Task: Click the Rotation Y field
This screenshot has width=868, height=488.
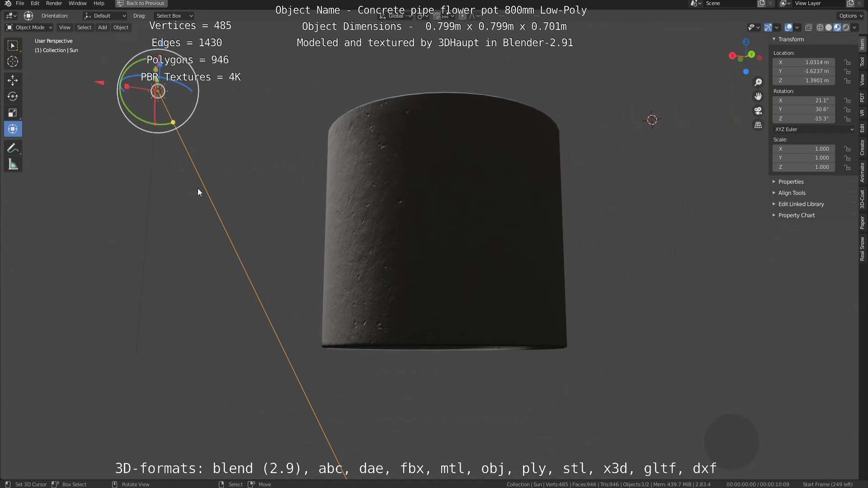Action: (x=804, y=109)
